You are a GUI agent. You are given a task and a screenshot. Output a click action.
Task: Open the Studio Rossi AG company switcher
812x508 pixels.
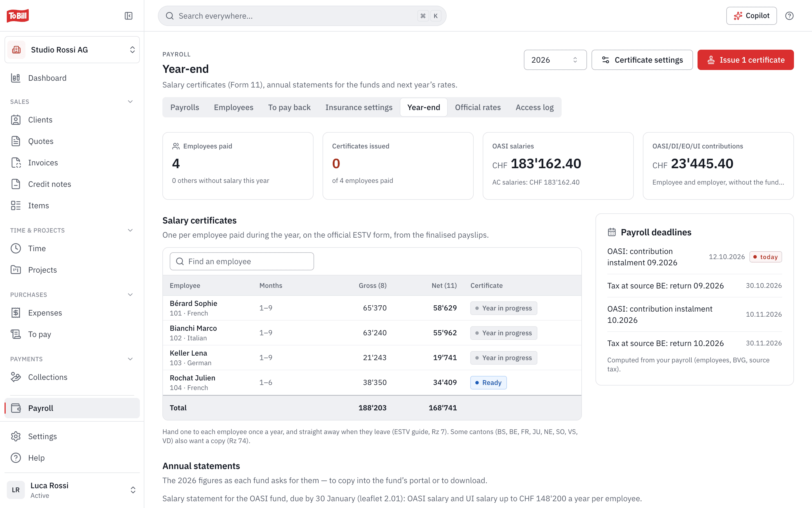tap(72, 50)
